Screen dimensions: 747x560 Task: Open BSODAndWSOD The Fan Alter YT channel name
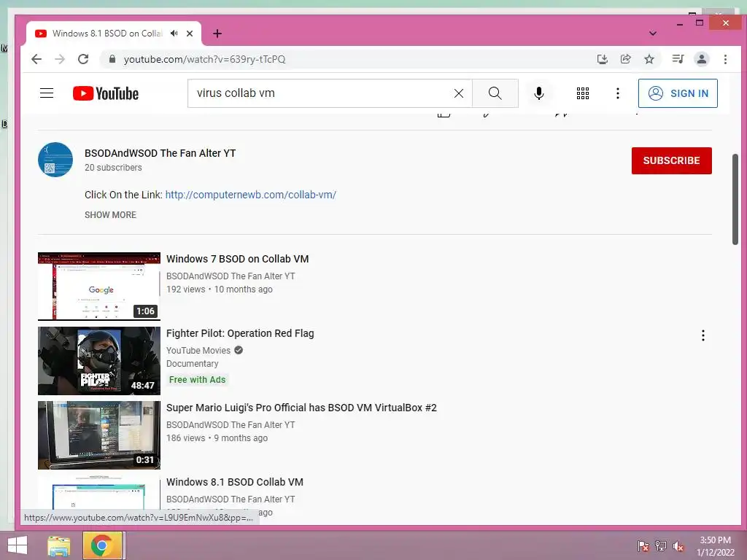click(x=160, y=153)
